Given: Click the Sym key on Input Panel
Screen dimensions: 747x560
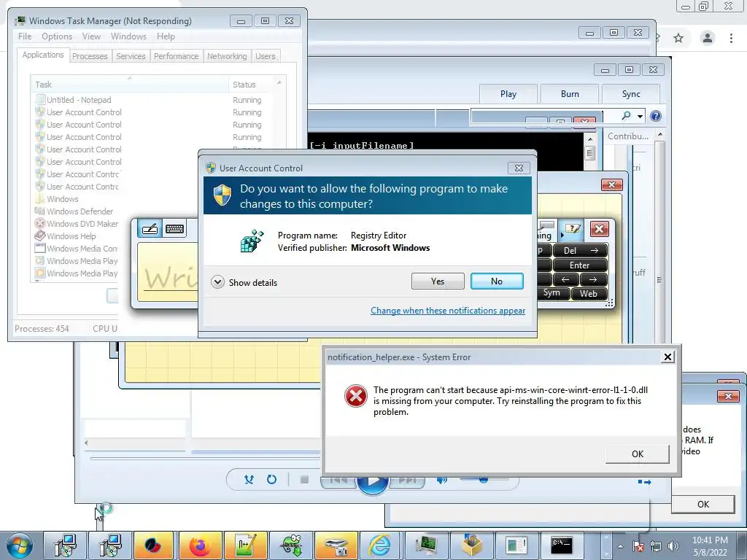Looking at the screenshot, I should tap(552, 292).
